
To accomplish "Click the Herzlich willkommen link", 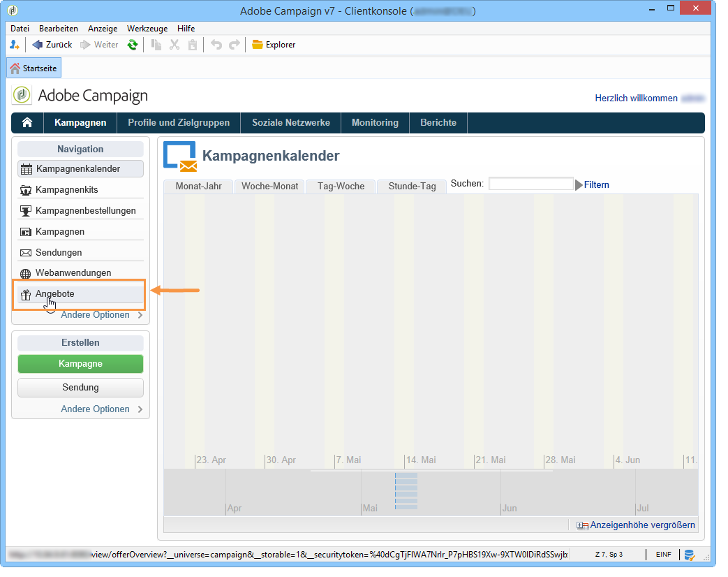I will [636, 98].
